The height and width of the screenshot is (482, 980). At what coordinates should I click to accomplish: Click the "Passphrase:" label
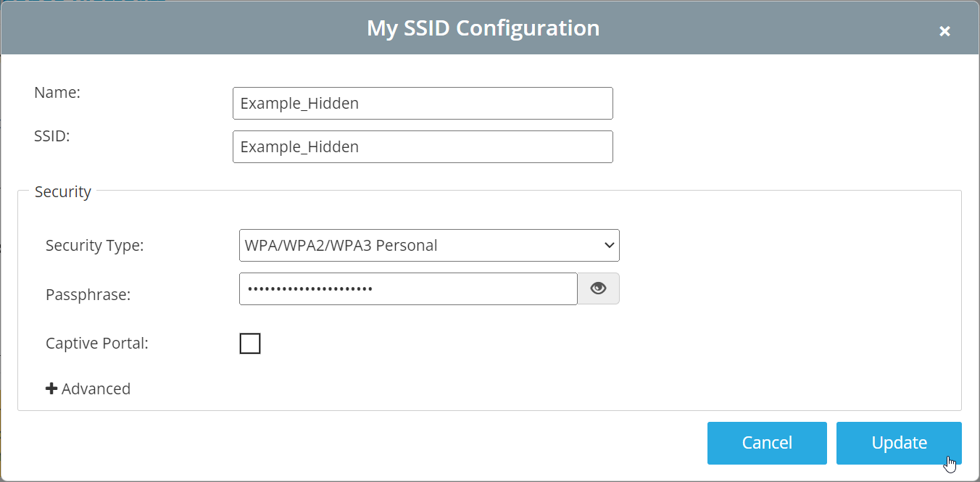pyautogui.click(x=88, y=294)
